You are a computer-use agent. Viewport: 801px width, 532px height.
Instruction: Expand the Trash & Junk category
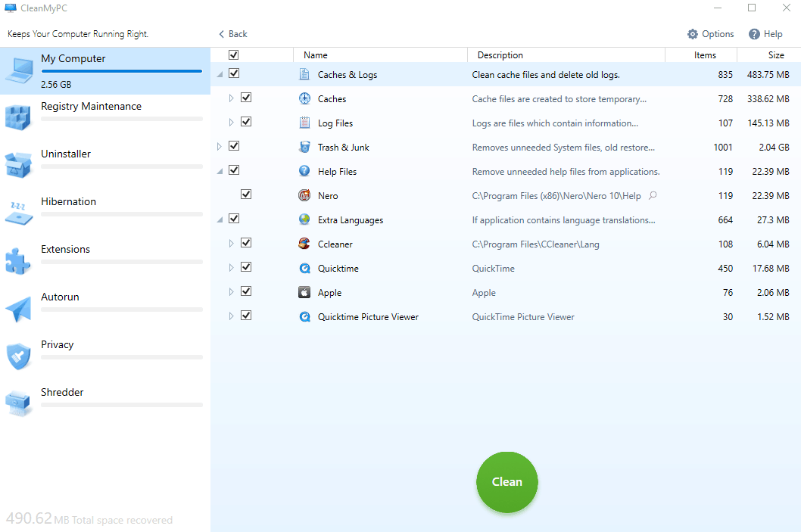pyautogui.click(x=220, y=147)
